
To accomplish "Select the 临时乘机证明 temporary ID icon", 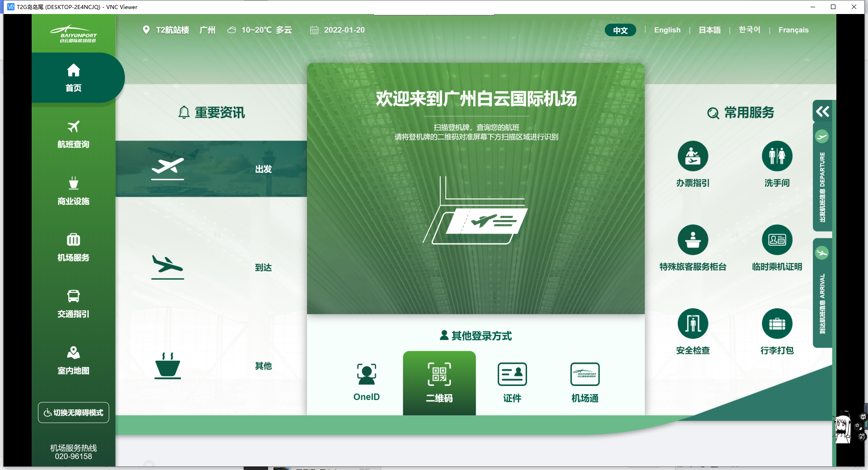I will pos(777,240).
